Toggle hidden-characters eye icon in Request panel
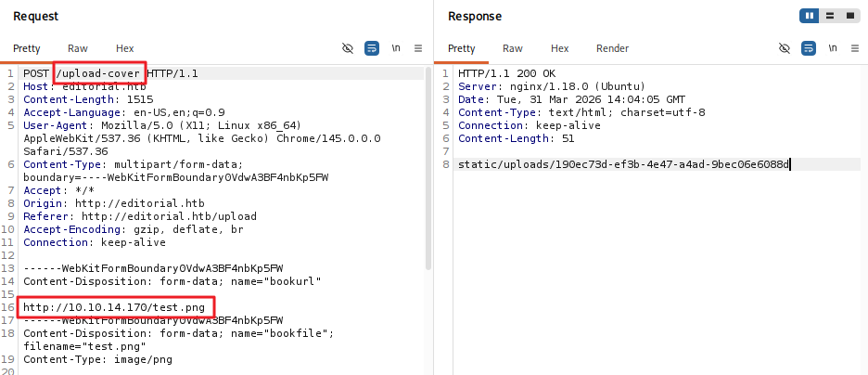The image size is (868, 375). click(x=348, y=48)
